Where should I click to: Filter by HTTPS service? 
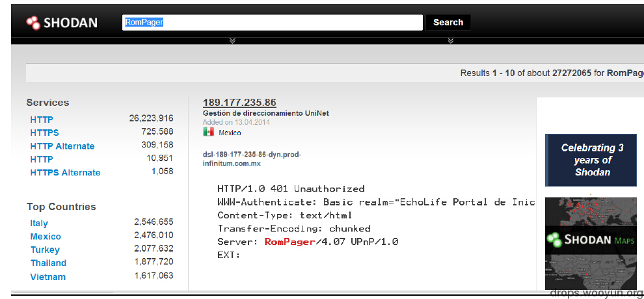pos(44,133)
